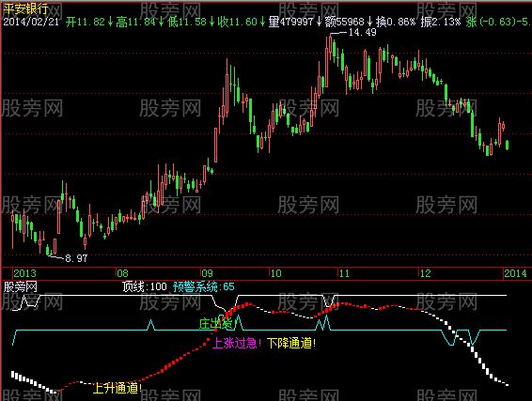Click the 2014 timeline label

515,273
